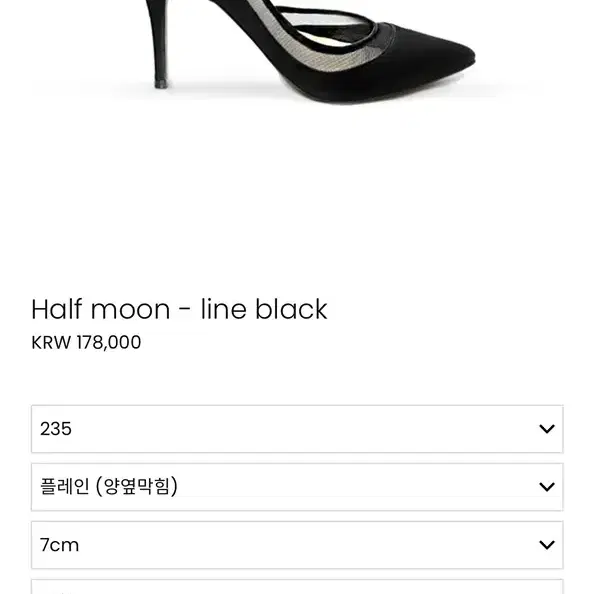
Task: Select the 235 value text in size box
Action: (x=56, y=429)
